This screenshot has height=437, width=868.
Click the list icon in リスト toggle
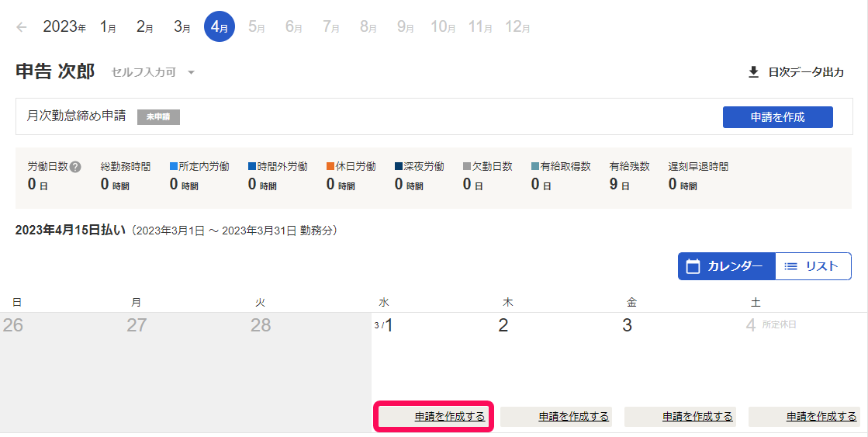[791, 266]
